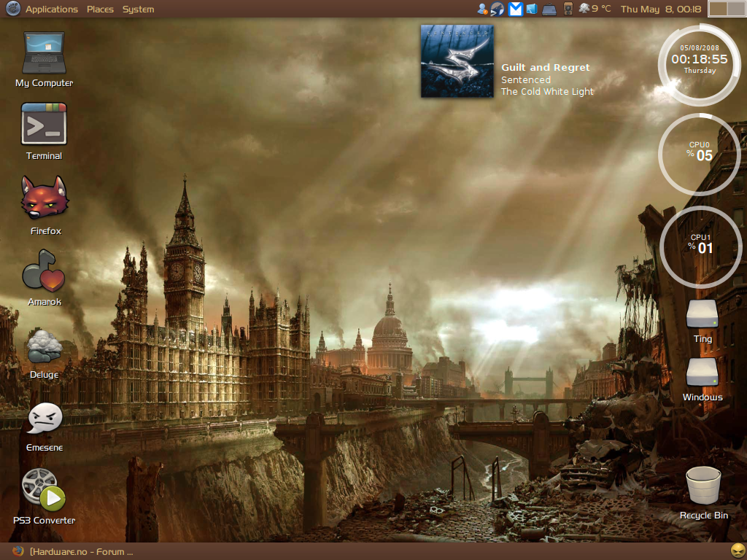Click the user status tray icon

482,9
